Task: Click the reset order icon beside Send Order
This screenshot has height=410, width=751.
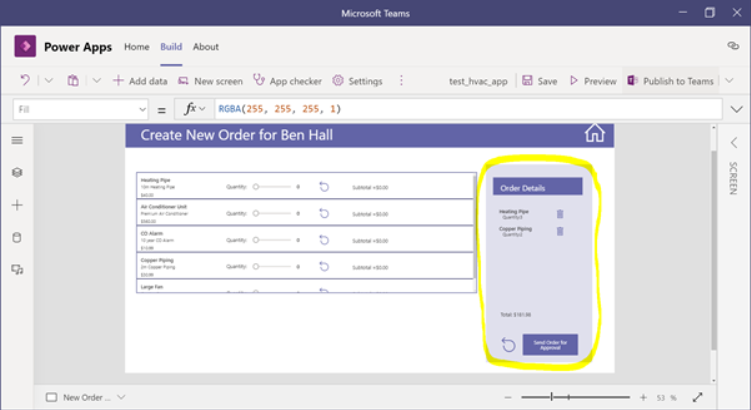Action: pyautogui.click(x=508, y=344)
